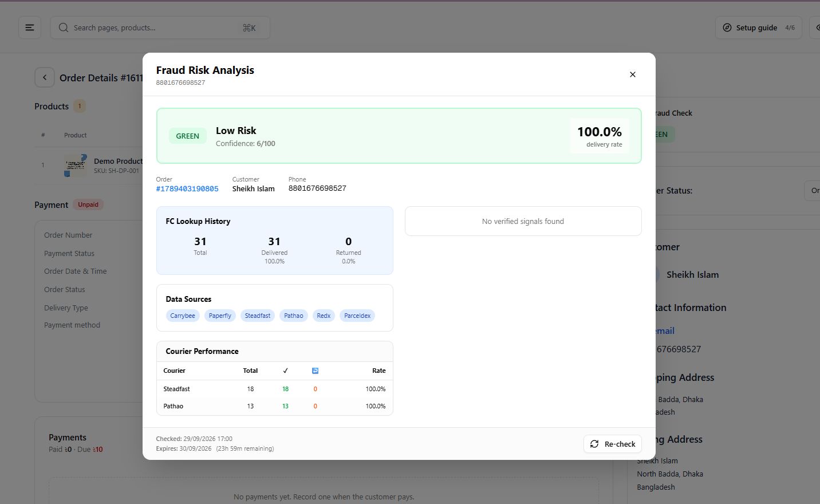
Task: Go back from Order Details page
Action: click(45, 77)
